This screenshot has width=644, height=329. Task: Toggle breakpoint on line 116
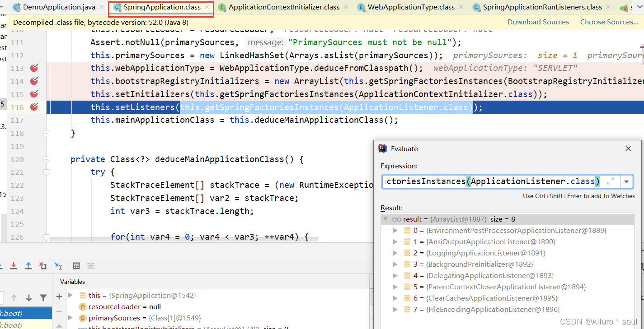pos(34,107)
